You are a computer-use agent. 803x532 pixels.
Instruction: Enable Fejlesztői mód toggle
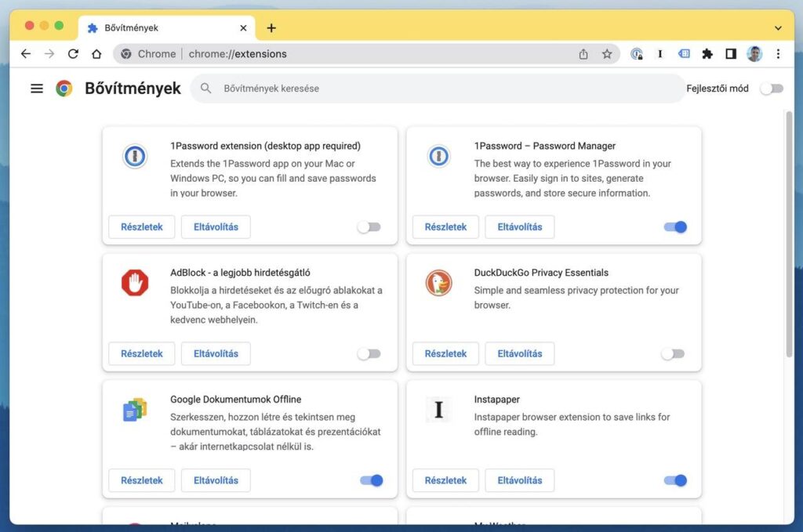coord(772,89)
